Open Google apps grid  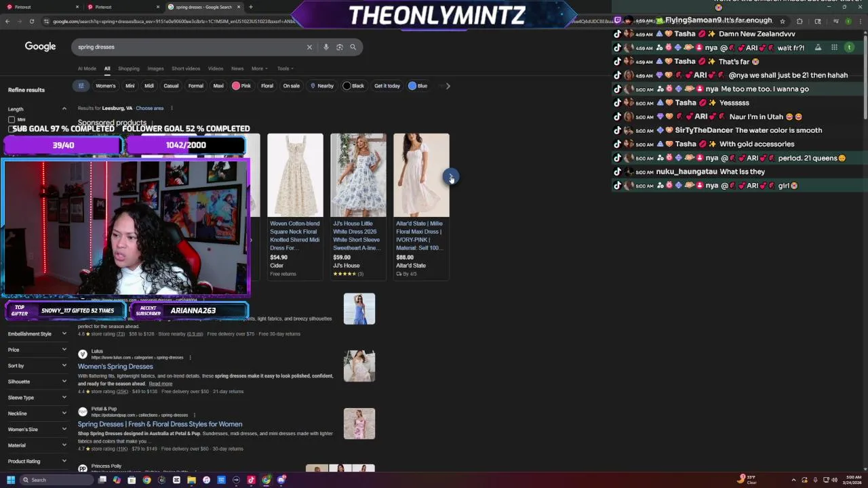(x=834, y=47)
